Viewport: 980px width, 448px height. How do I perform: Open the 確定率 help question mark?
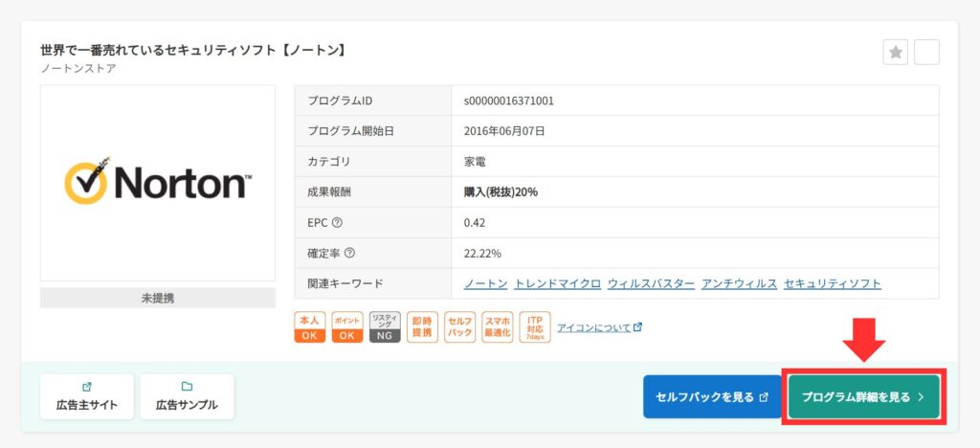[x=349, y=254]
